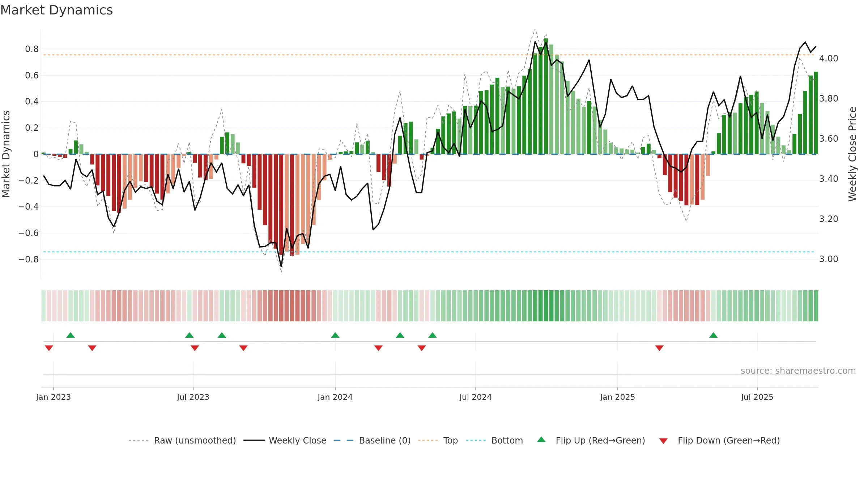This screenshot has width=868, height=488.
Task: Click the Weekly Close Price axis title
Action: 852,154
